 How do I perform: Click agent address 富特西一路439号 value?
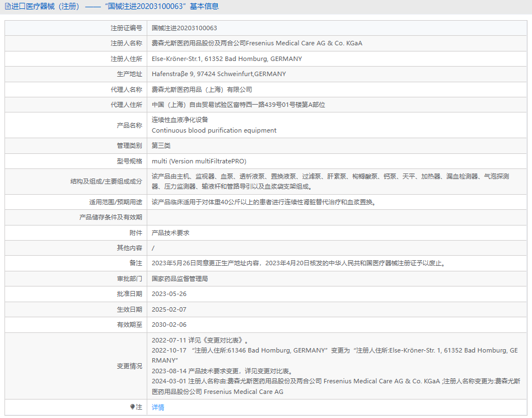coord(238,105)
